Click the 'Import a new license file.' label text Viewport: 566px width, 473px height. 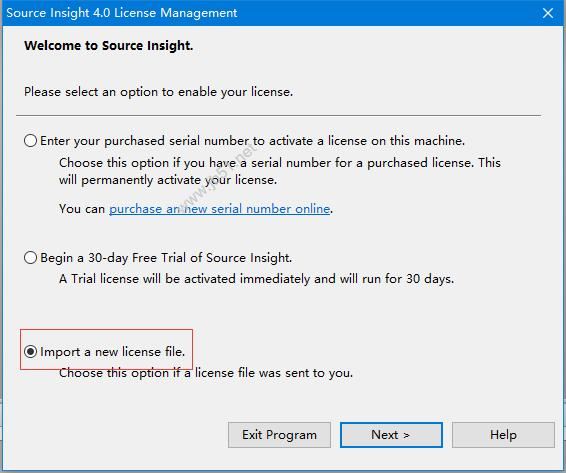[113, 352]
